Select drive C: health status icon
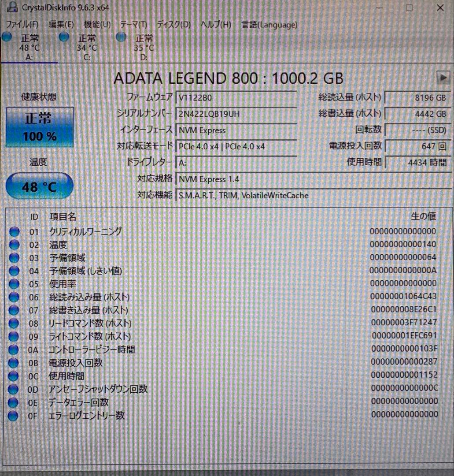 [64, 37]
